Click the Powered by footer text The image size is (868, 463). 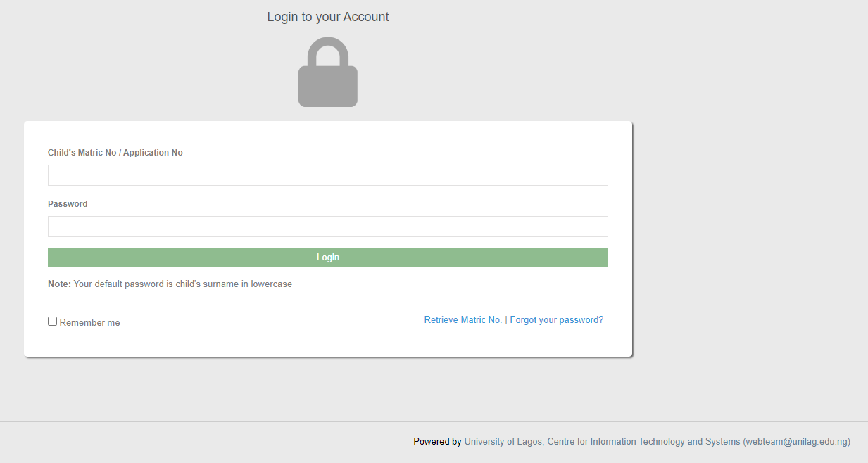click(437, 442)
